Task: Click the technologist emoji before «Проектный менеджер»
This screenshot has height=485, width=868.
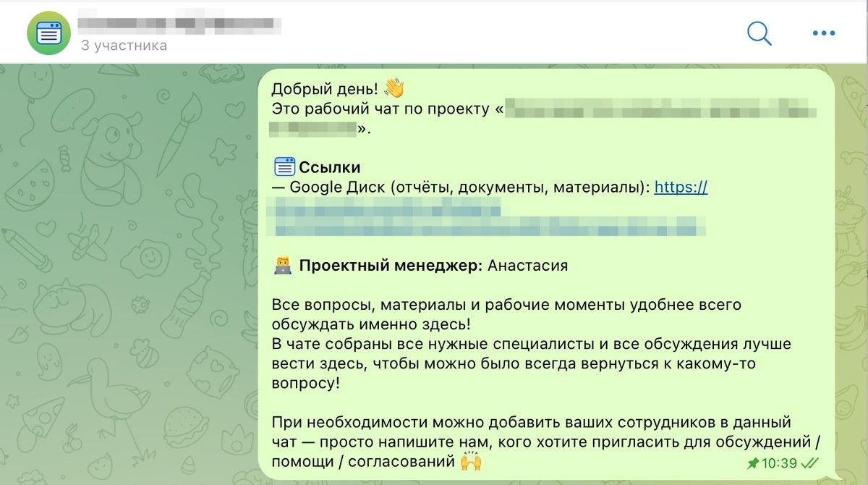Action: pyautogui.click(x=282, y=266)
